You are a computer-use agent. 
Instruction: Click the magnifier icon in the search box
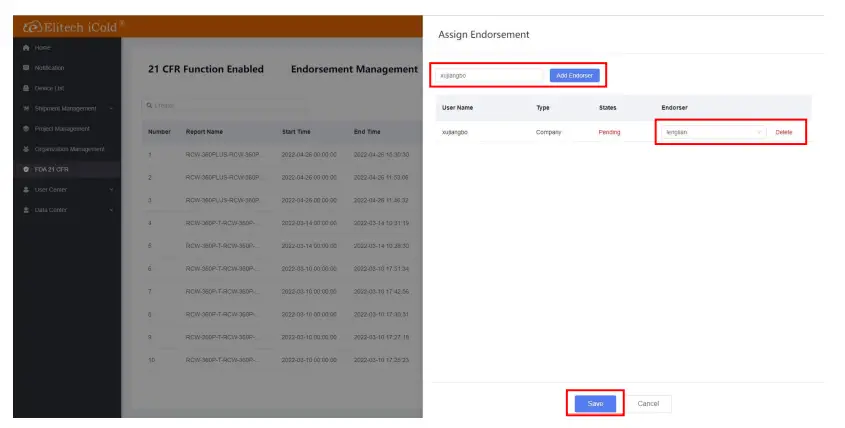coord(149,106)
